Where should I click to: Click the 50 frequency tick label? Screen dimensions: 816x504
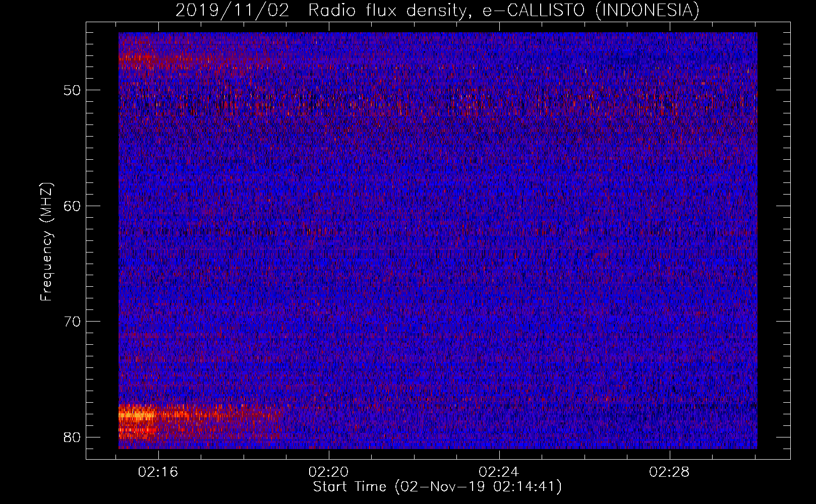72,91
